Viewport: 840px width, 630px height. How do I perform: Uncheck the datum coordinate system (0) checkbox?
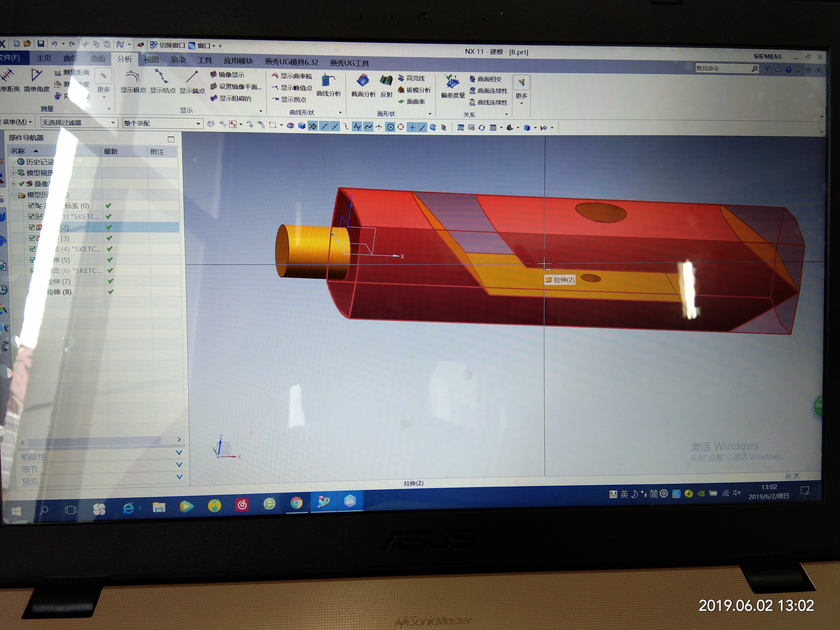click(x=31, y=205)
